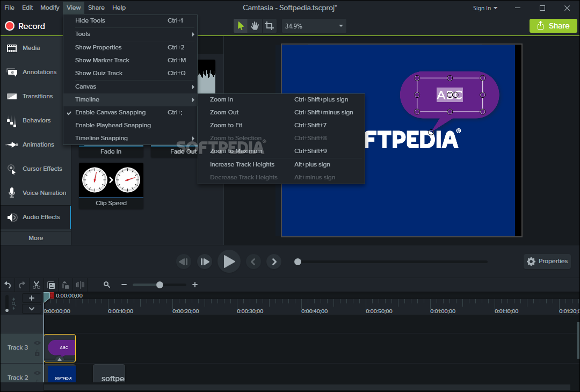Click the next marker arrow button
580x392 pixels.
click(x=274, y=262)
